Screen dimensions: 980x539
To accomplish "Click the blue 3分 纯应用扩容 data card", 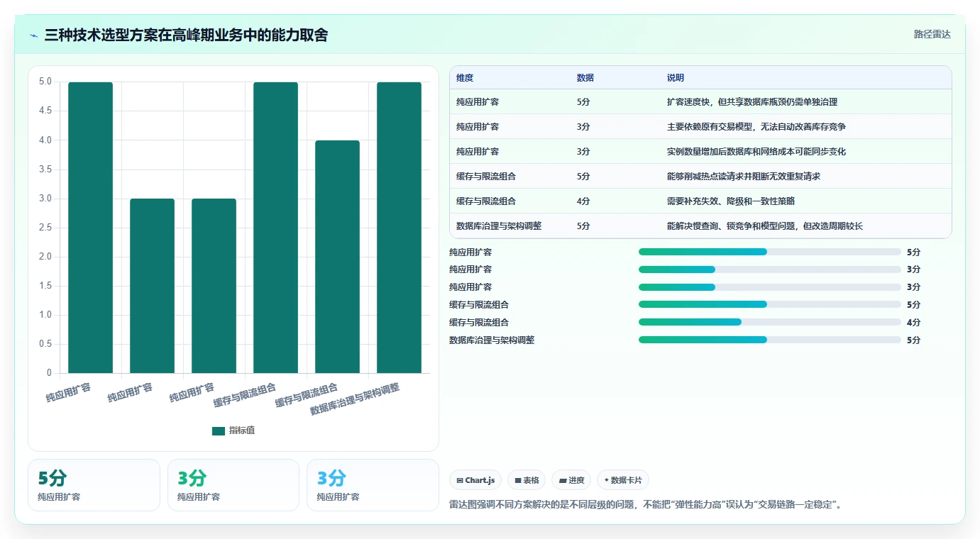I will point(373,485).
